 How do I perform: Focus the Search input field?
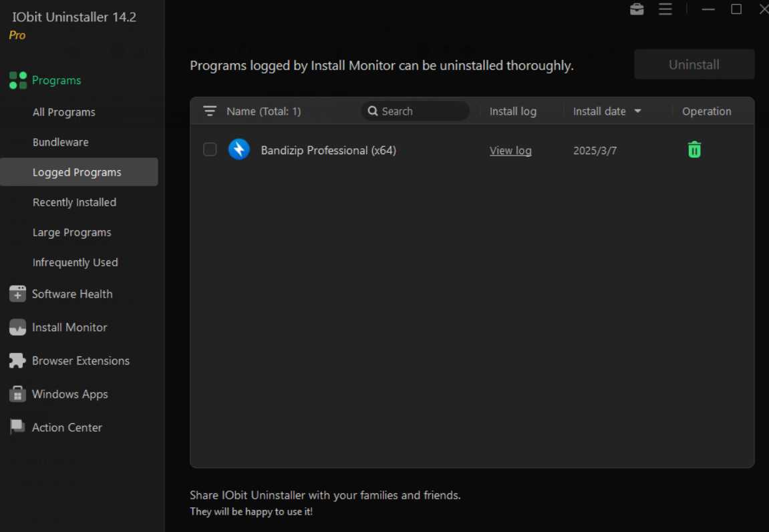pos(416,111)
